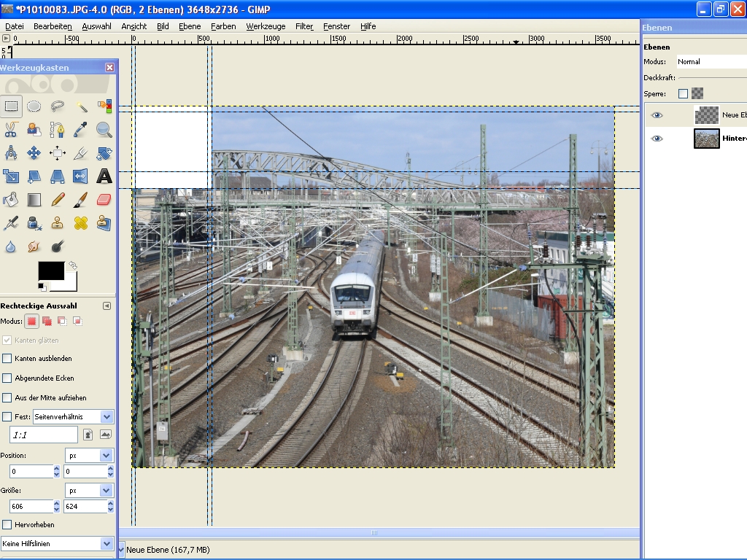Select the Dodge/Burn tool
The image size is (747, 560).
tap(57, 246)
